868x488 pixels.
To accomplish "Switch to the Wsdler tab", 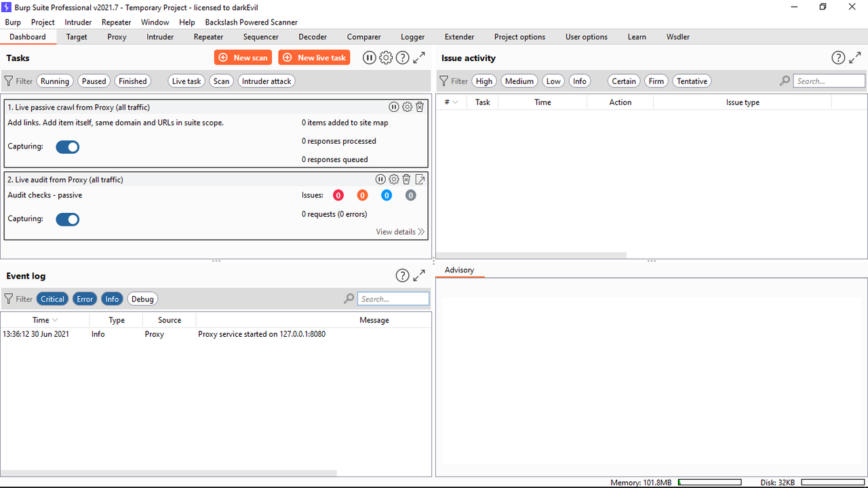I will [x=678, y=37].
